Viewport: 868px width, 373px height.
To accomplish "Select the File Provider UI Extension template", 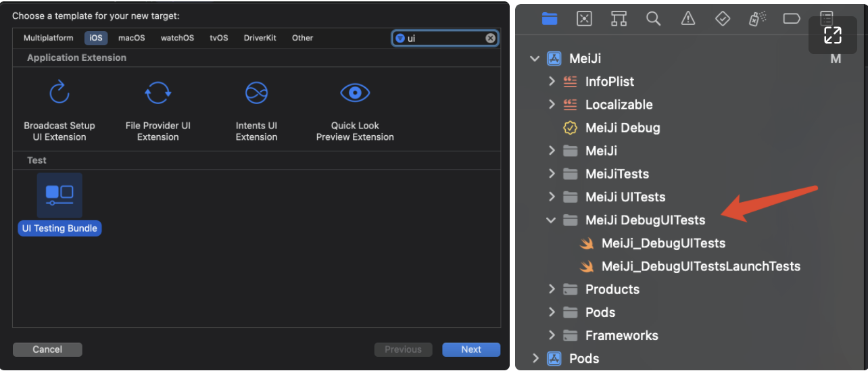I will pos(158,110).
